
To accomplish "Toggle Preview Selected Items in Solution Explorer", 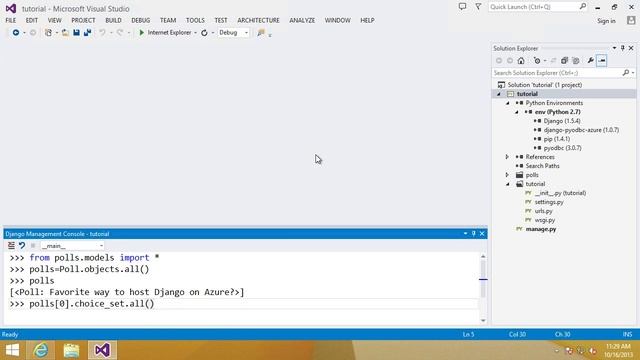I will [602, 61].
